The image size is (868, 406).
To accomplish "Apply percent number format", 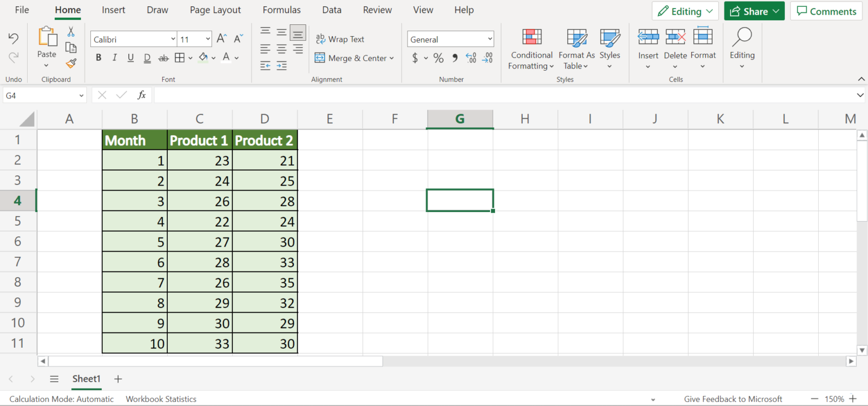I will 438,58.
